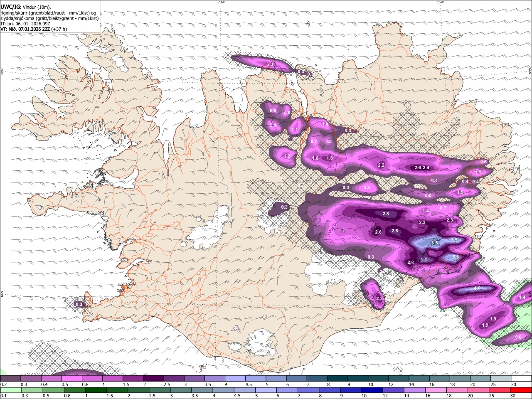The image size is (532, 399).
Task: Click the 1.2 precipitation value on the map
Action: (286, 156)
